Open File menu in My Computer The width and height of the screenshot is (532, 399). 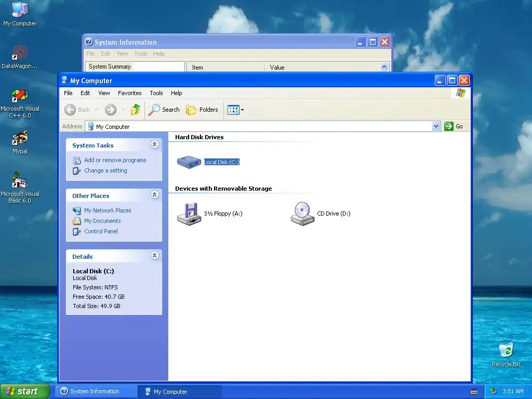(68, 93)
